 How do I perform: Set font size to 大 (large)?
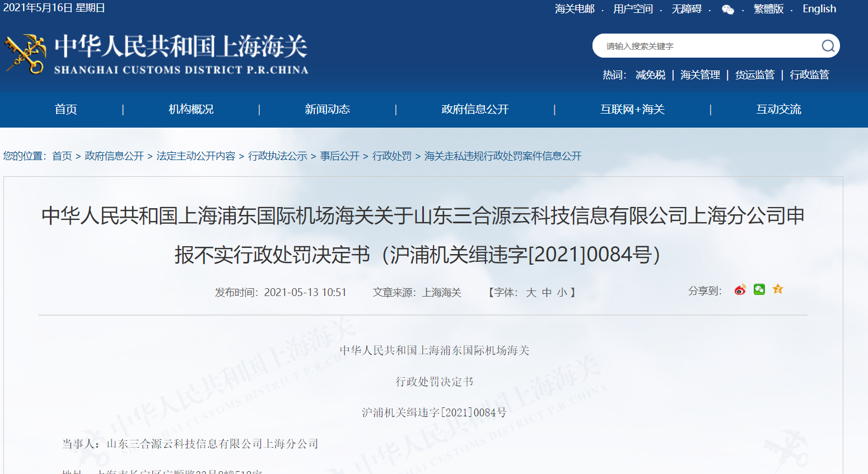(x=531, y=293)
